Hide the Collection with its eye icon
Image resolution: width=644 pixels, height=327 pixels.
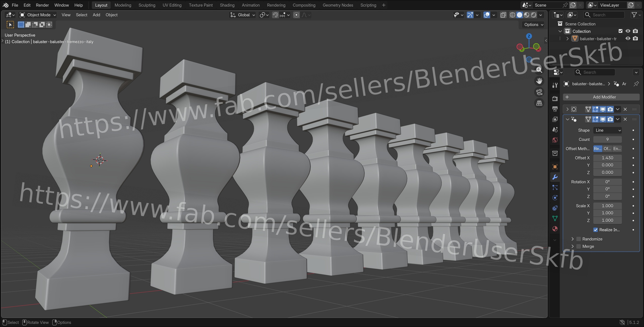click(x=628, y=31)
